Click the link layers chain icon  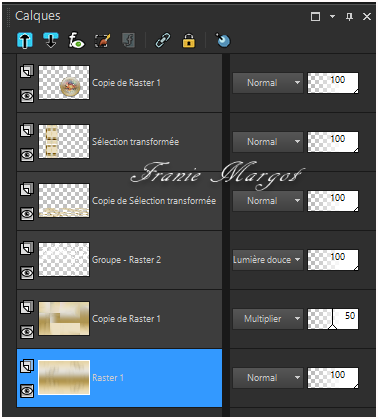(163, 41)
